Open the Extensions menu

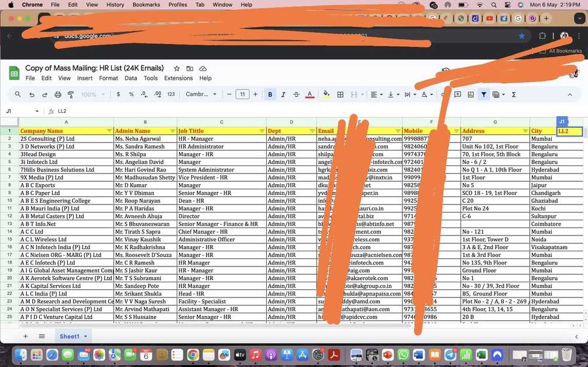(178, 78)
